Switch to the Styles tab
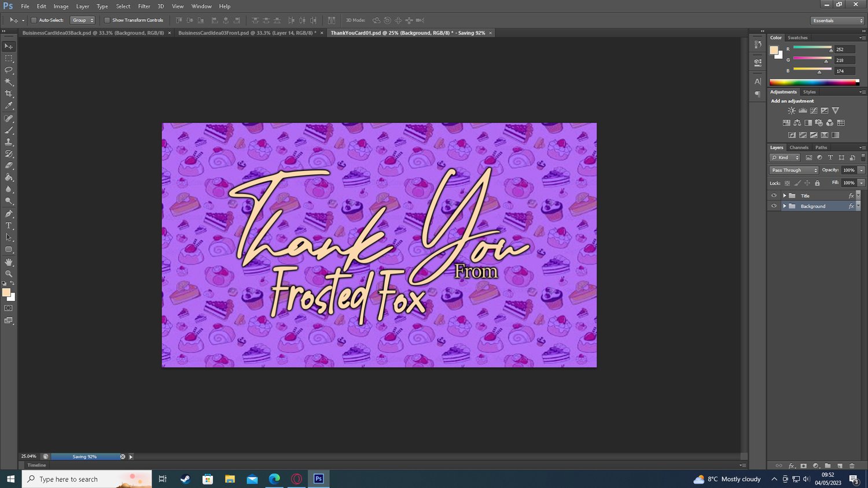Image resolution: width=868 pixels, height=488 pixels. click(x=810, y=92)
